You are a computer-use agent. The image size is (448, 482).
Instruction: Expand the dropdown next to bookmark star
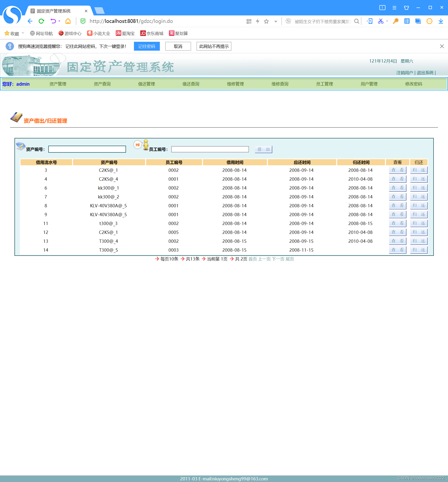[276, 21]
